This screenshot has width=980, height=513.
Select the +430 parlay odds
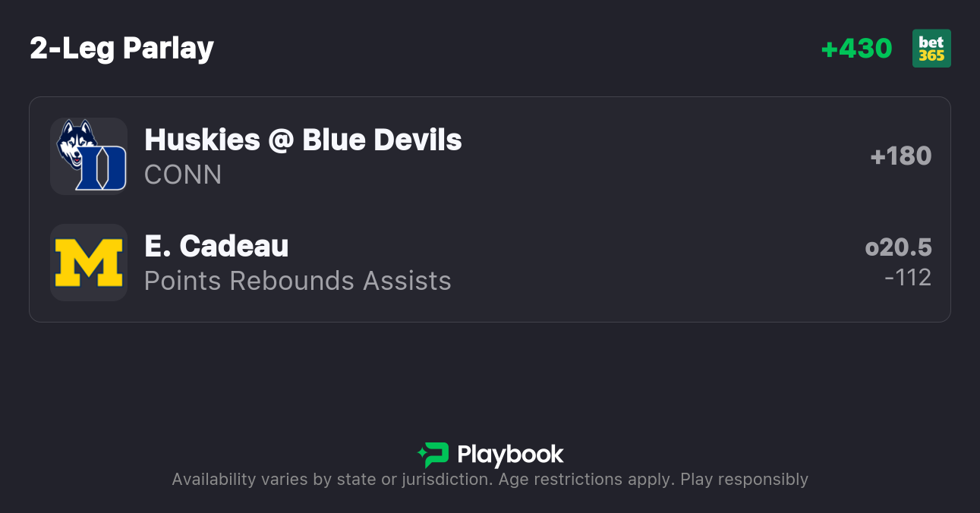[856, 49]
